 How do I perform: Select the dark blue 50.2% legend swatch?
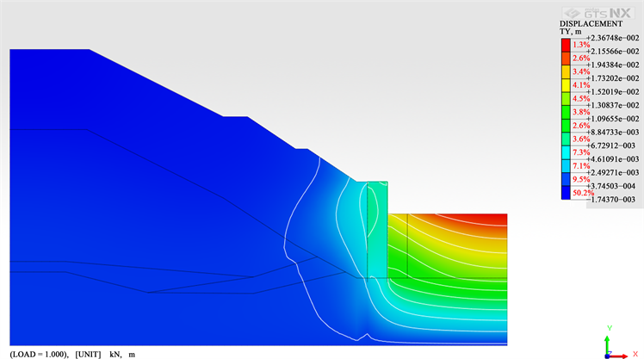click(x=566, y=193)
